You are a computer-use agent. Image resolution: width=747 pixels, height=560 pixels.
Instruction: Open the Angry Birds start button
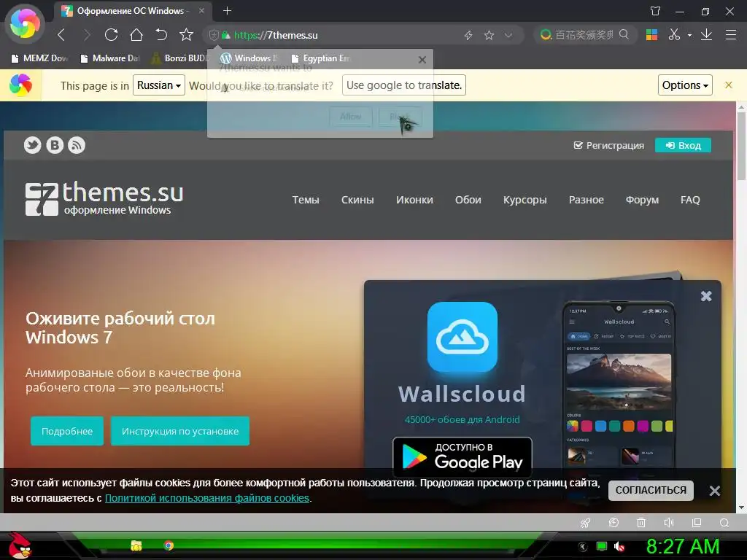(19, 545)
